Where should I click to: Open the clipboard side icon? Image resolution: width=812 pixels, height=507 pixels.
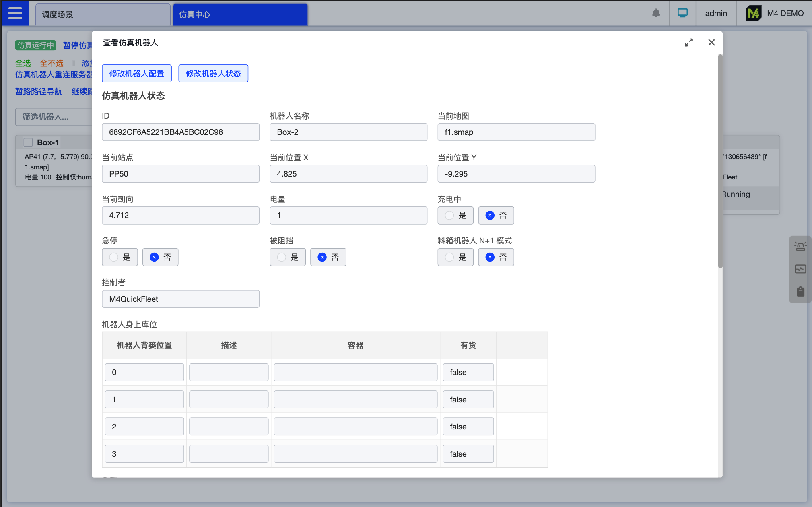(x=800, y=291)
